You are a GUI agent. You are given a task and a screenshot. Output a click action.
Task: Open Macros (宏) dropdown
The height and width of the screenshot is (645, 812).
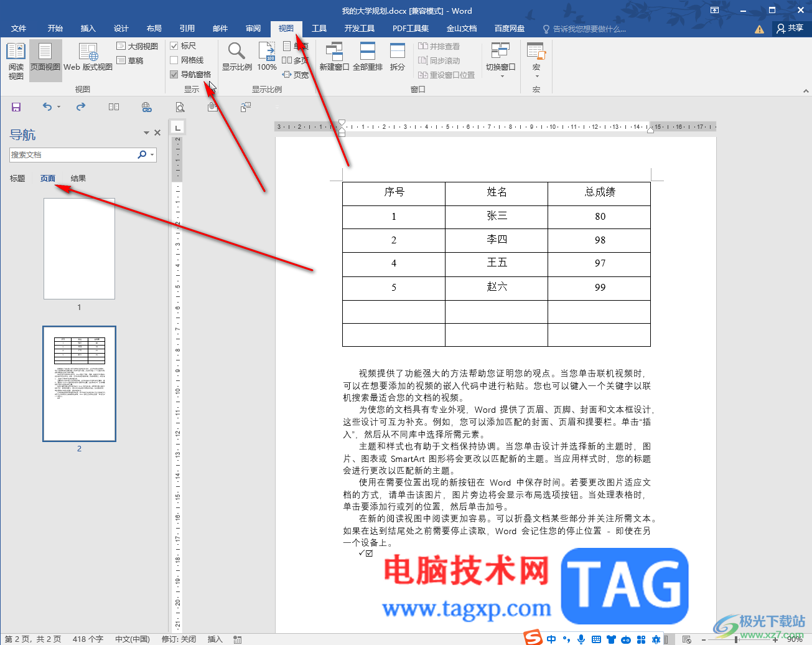pos(536,61)
